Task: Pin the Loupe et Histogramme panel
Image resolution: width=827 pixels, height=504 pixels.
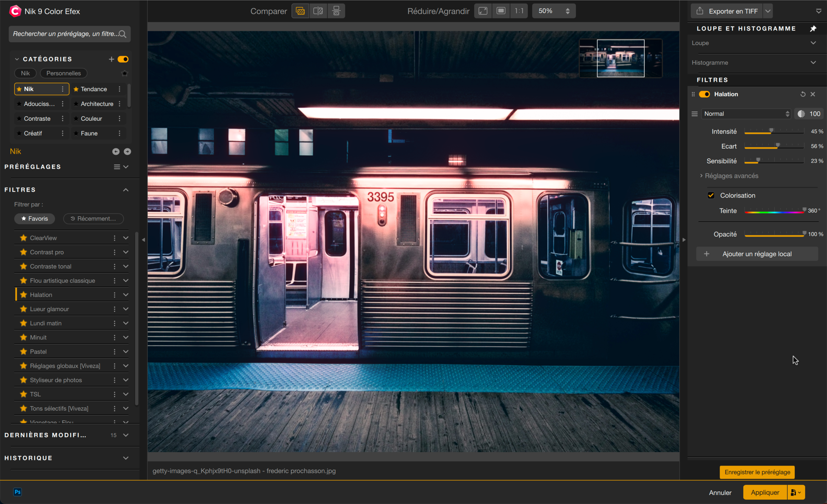Action: tap(813, 28)
